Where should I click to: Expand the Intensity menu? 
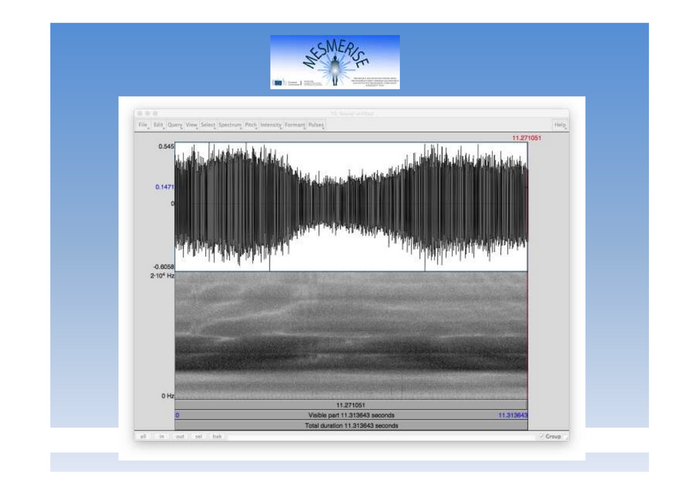(271, 125)
